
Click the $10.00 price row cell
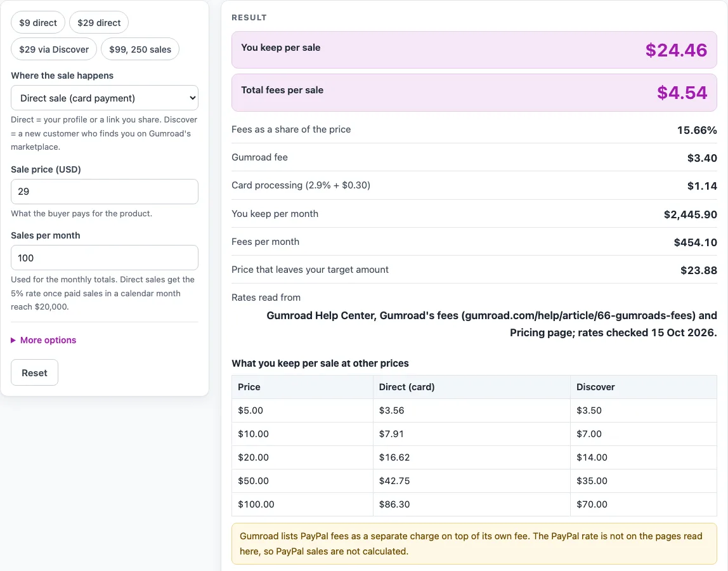click(x=302, y=434)
